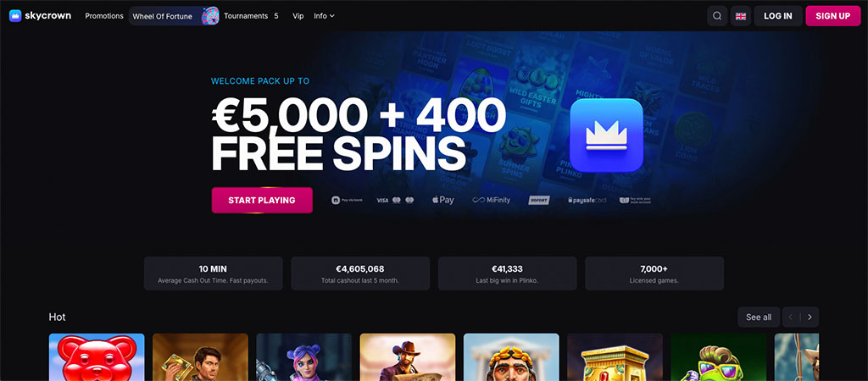Click the Wheel Of Fortune wheel icon
Viewport: 868px width, 381px height.
210,16
